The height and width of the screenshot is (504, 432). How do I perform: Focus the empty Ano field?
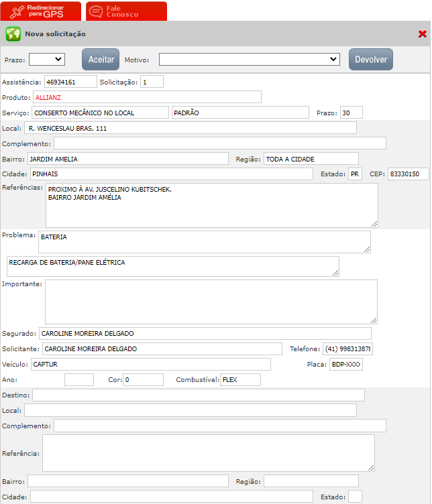pos(79,379)
